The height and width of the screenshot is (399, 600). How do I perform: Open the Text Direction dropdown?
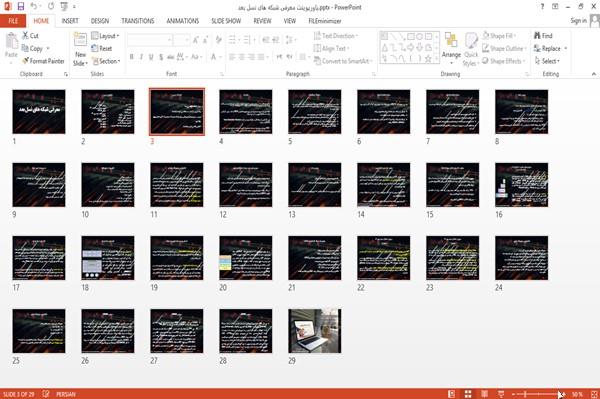coord(336,36)
